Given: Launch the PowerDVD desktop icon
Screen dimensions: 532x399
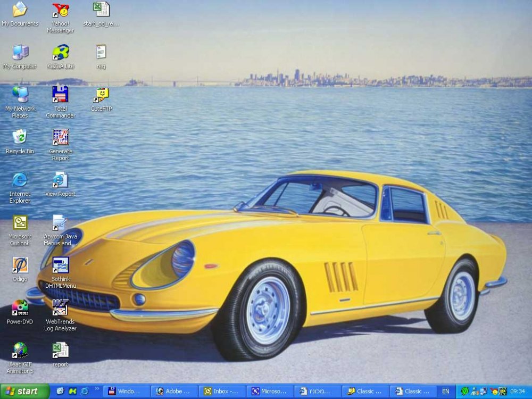Looking at the screenshot, I should (x=20, y=312).
